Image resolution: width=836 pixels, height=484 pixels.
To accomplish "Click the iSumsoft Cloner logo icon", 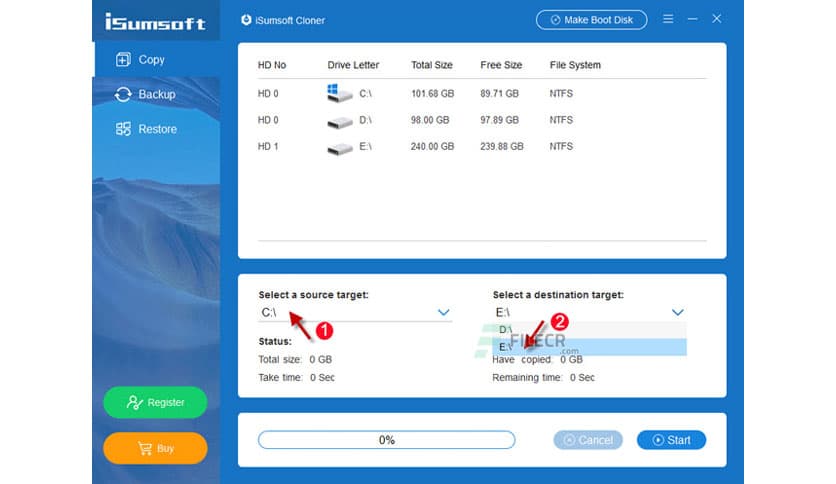I will point(246,20).
